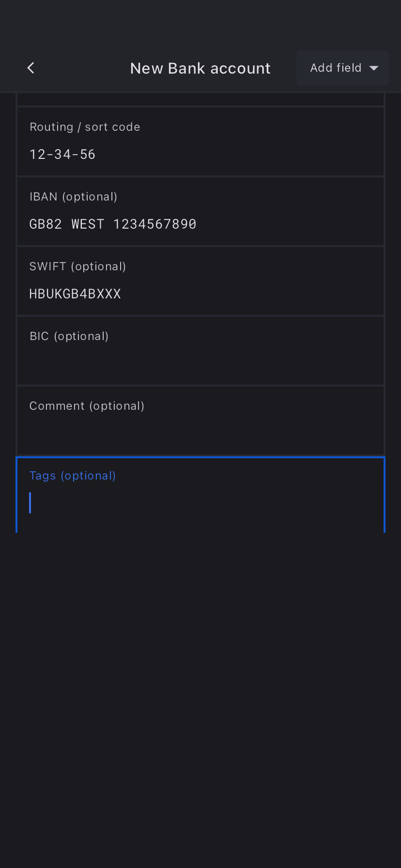The width and height of the screenshot is (401, 868).
Task: Click the blue "Tags (optional)" label
Action: (x=73, y=476)
